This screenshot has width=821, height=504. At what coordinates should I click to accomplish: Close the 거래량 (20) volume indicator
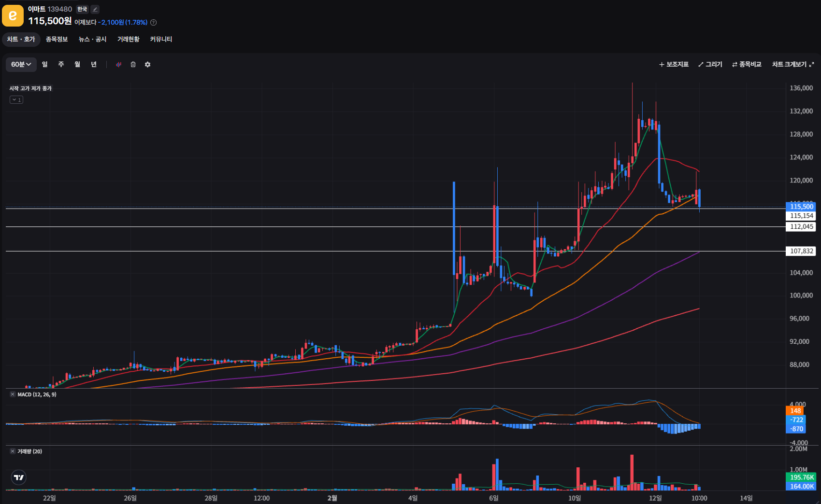tap(13, 451)
